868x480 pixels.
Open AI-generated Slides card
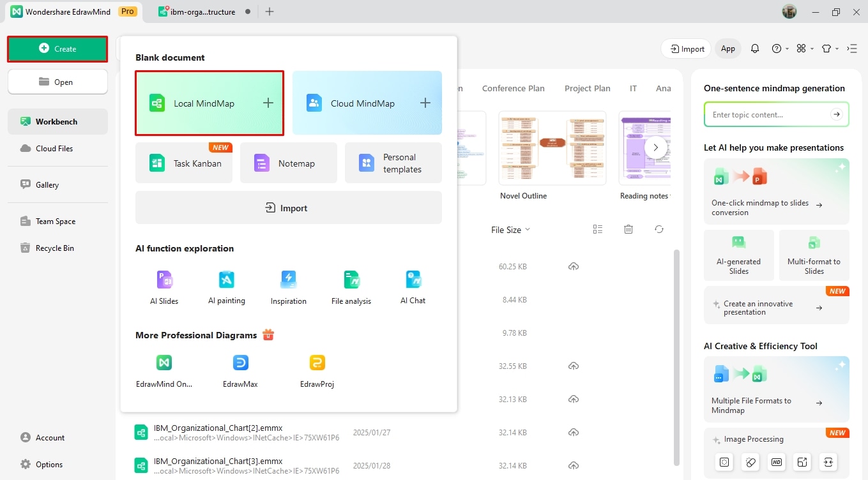[739, 255]
